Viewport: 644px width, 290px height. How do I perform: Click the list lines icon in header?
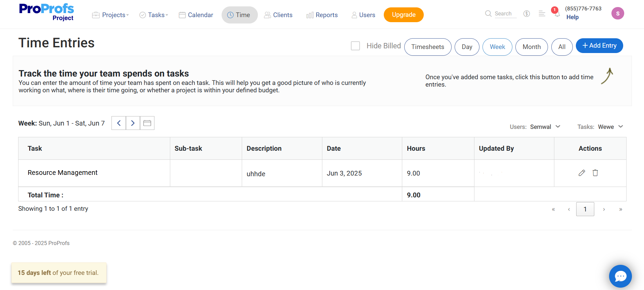click(542, 14)
